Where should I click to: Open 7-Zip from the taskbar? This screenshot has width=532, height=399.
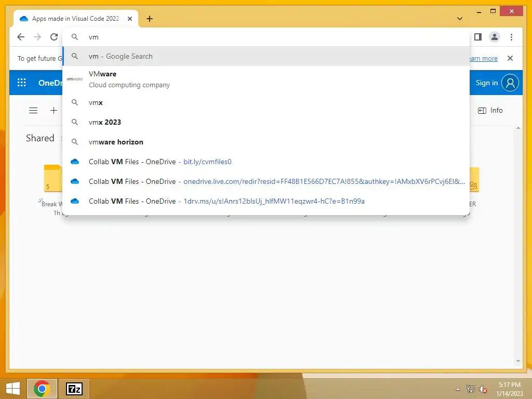coord(74,389)
